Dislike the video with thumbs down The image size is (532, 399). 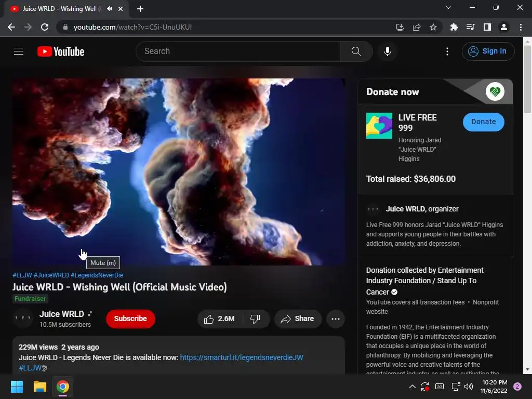pos(256,318)
